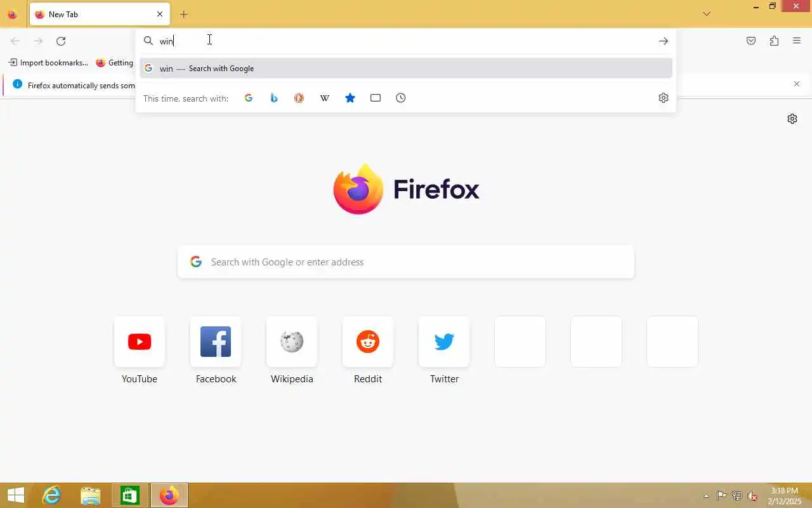
Task: Click the Firefox taskbar button
Action: 169,495
